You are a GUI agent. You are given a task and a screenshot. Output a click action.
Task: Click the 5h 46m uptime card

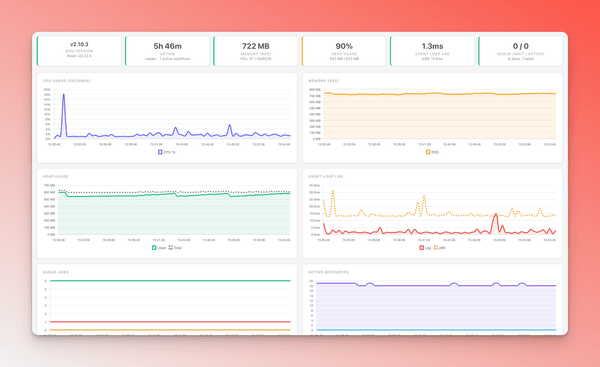[x=168, y=51]
